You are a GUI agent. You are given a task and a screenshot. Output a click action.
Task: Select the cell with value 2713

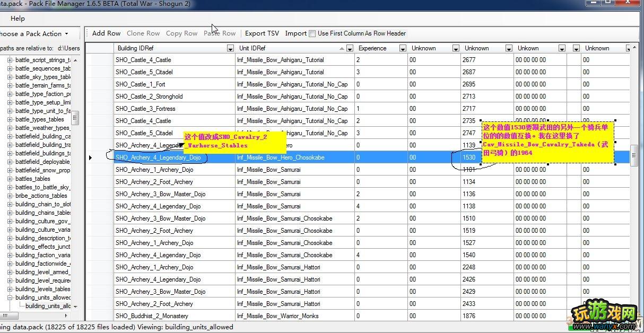(487, 97)
